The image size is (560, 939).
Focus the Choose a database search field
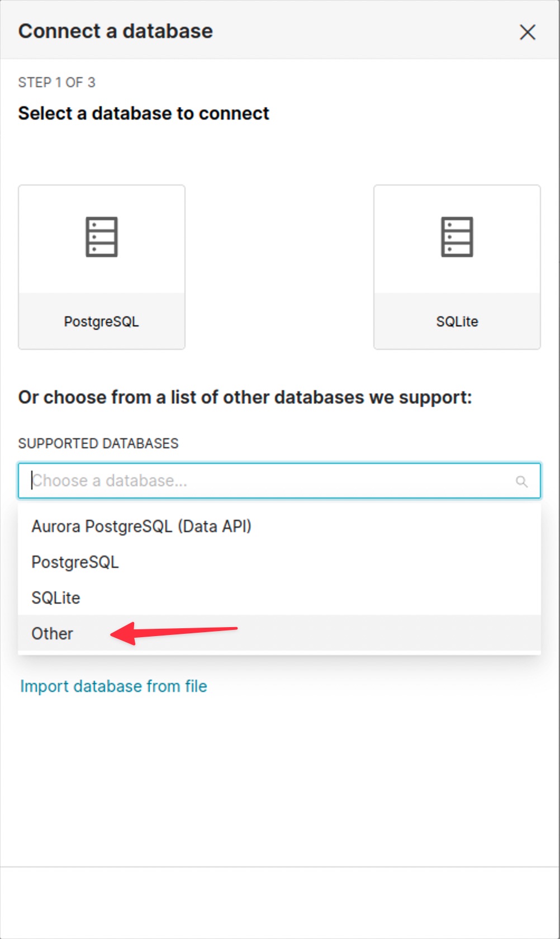[268, 481]
